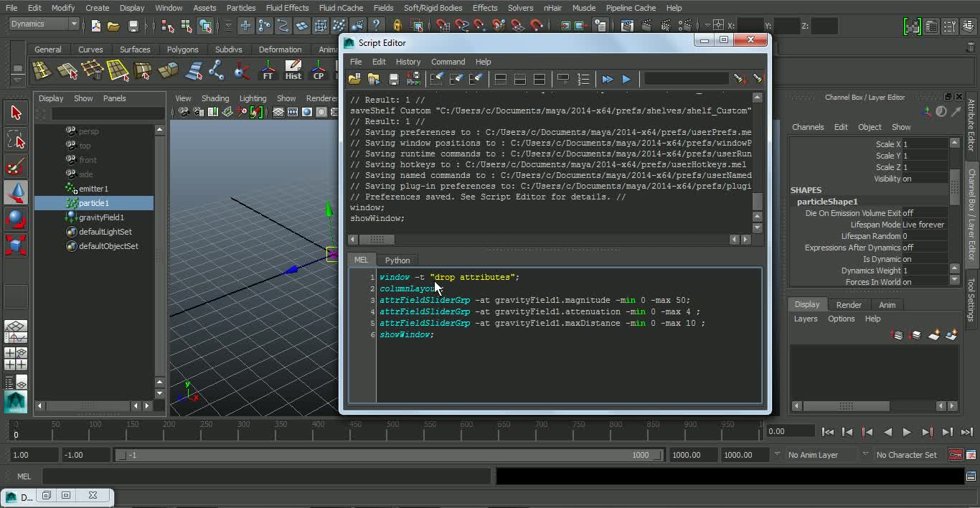Show history pane only in Script Editor
The width and height of the screenshot is (980, 508).
501,79
